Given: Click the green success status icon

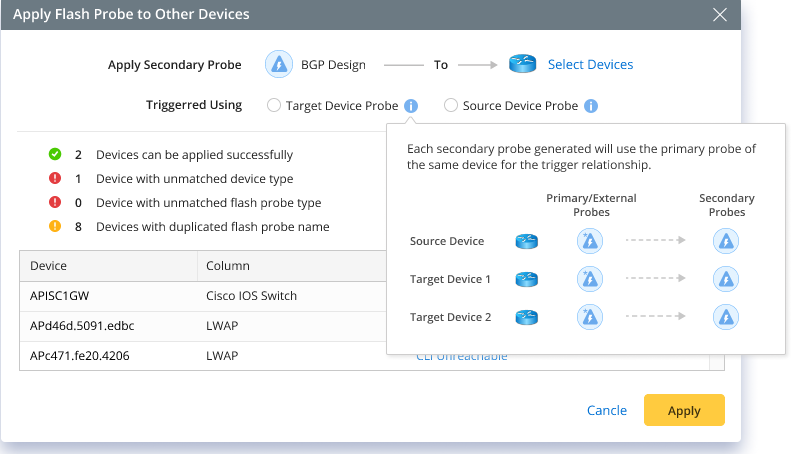Looking at the screenshot, I should [55, 155].
